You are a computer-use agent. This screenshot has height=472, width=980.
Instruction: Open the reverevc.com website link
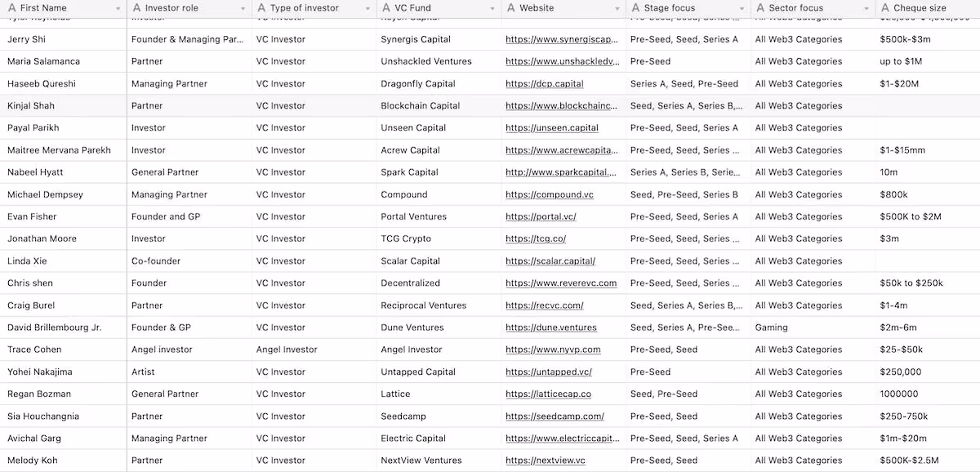coord(561,283)
